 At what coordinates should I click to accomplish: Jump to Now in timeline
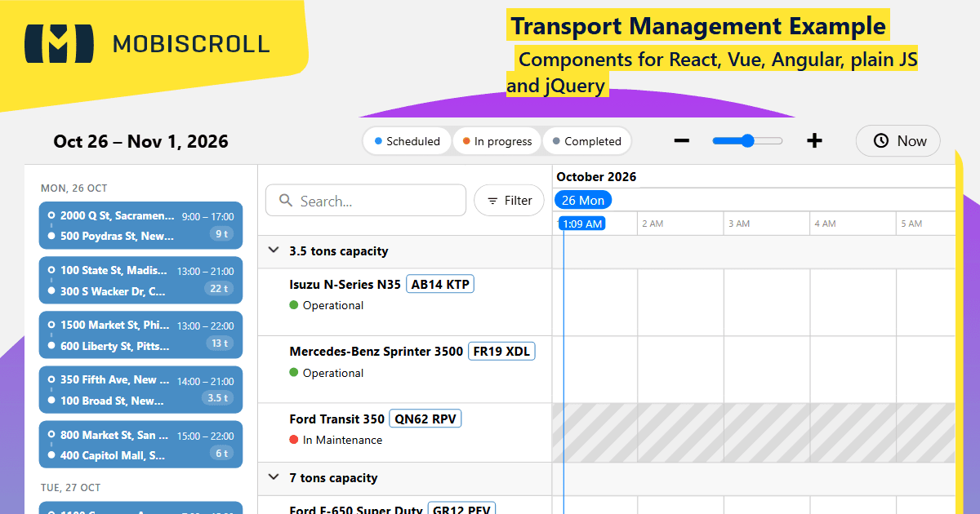click(x=898, y=141)
